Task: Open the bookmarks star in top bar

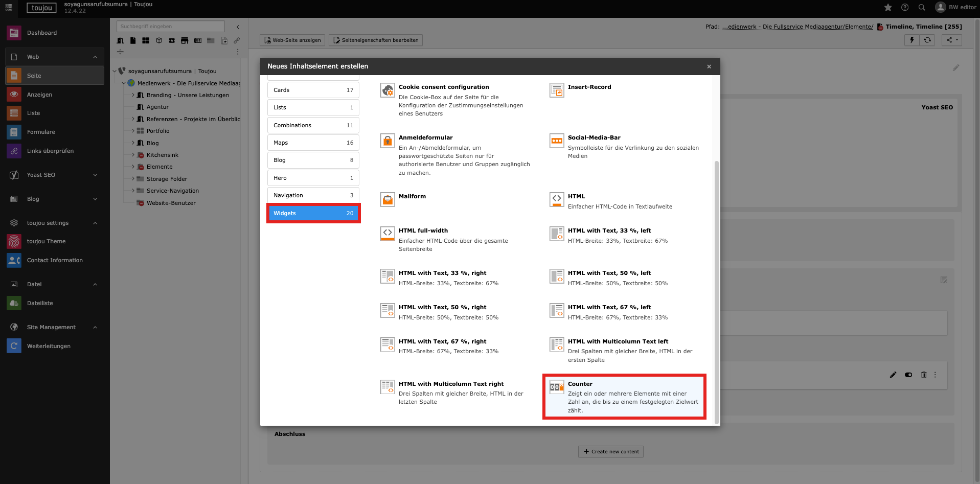Action: click(x=888, y=7)
